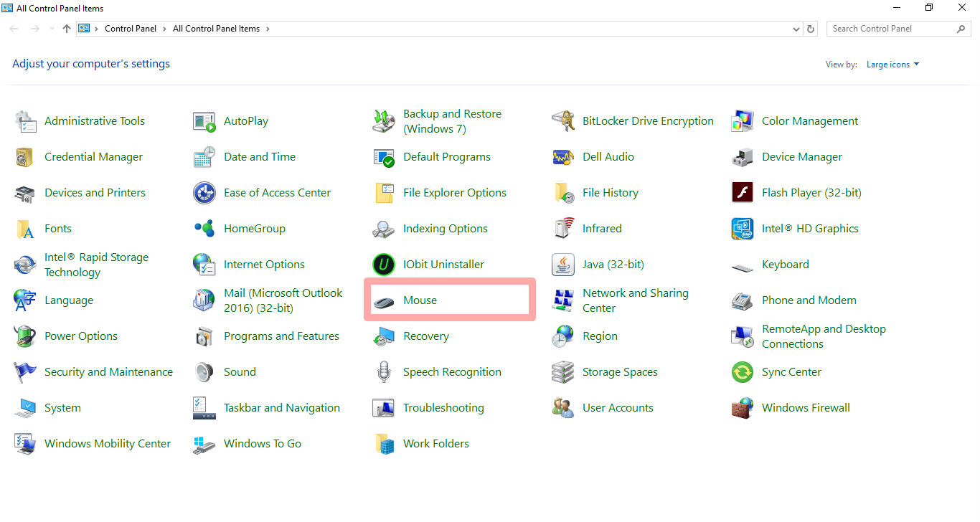Click the Fonts folder icon
The image size is (980, 522).
[25, 229]
